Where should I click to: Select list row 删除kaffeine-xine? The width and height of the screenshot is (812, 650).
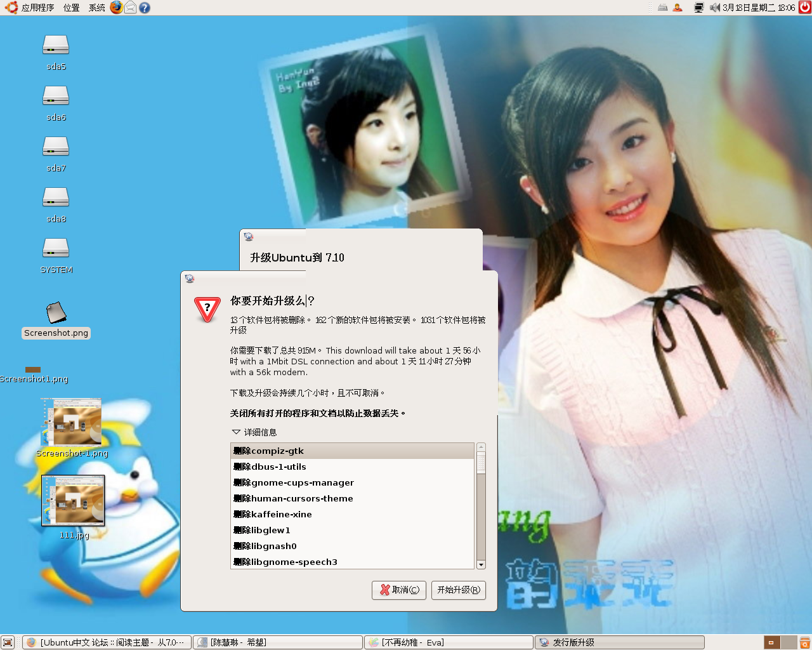coord(352,514)
